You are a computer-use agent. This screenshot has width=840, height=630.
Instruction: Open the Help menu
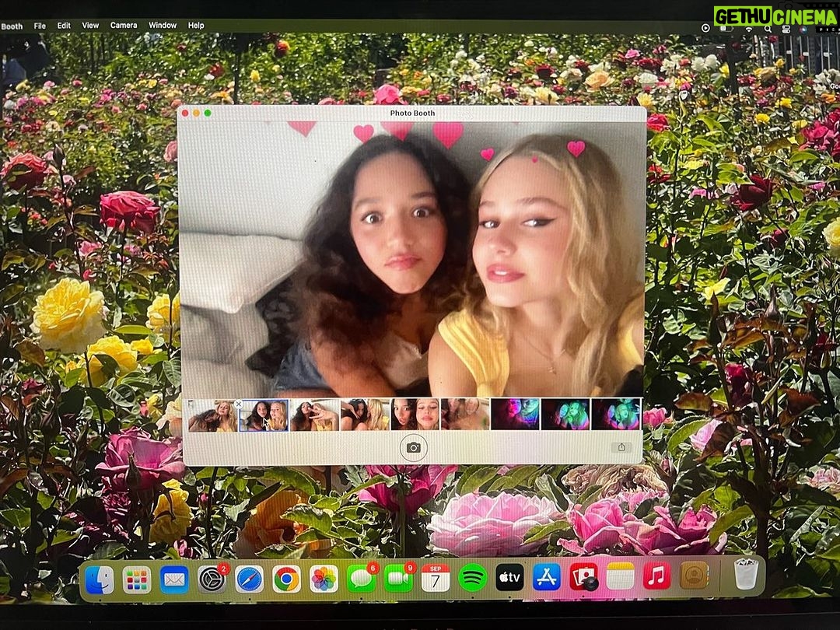[196, 26]
